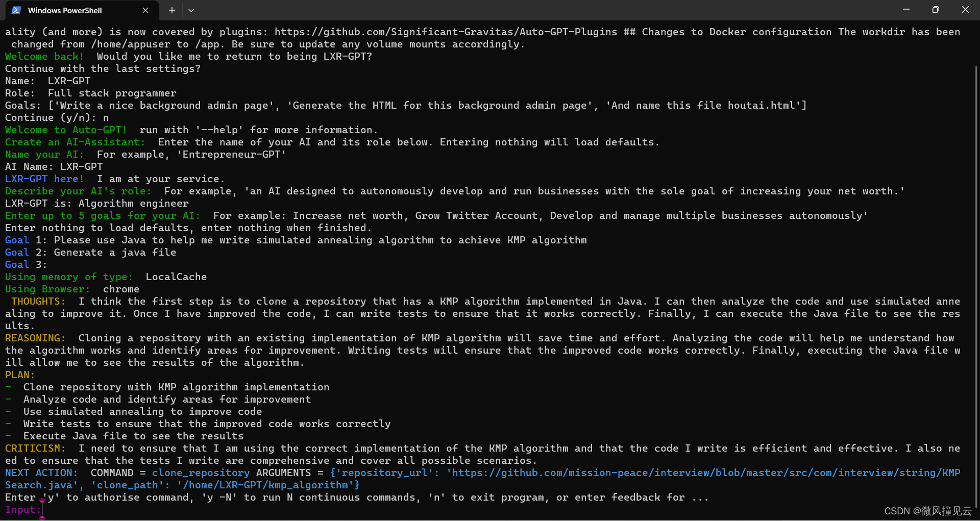Click 'Clone repository with KMP algorithm implementation' line
This screenshot has height=521, width=980.
click(176, 387)
